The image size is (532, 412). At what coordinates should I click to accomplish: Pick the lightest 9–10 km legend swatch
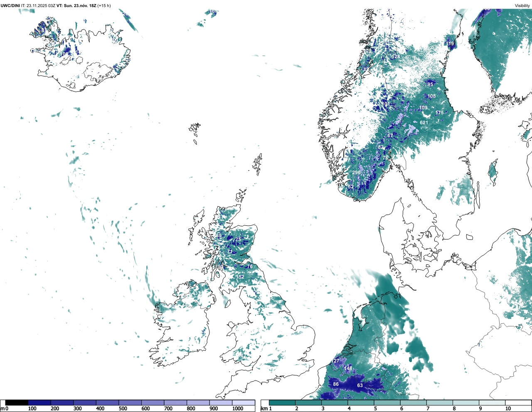493,402
